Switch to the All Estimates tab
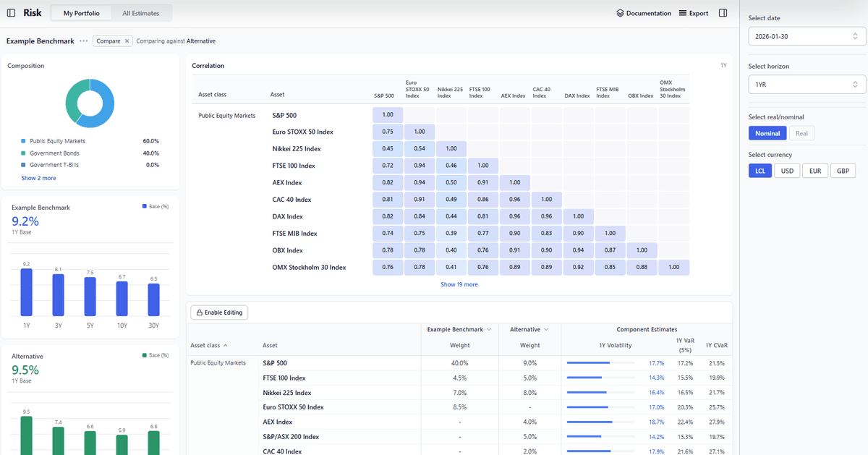868x455 pixels. click(142, 12)
